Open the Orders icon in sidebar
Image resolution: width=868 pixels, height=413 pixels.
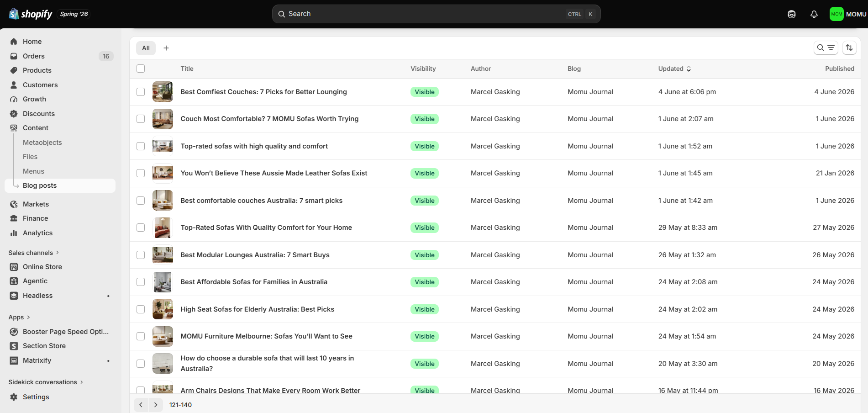pos(14,56)
